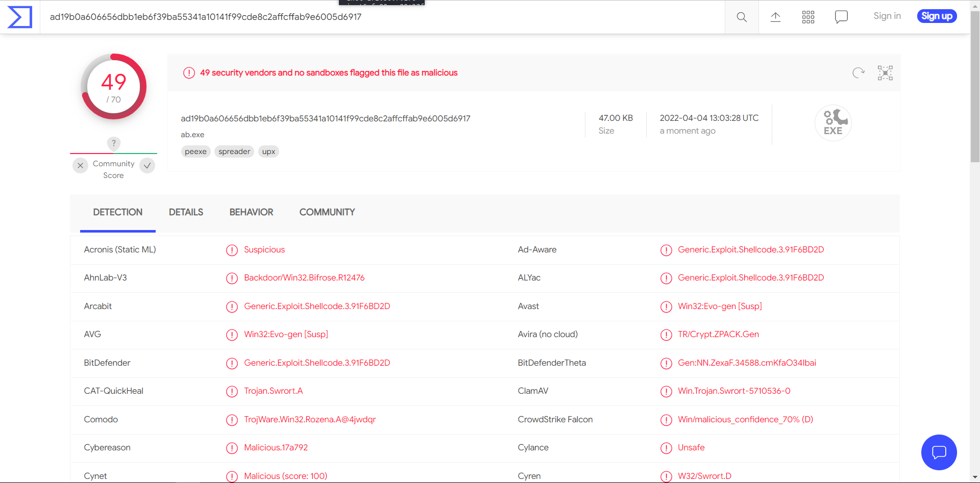Click the AVG vendor name
This screenshot has height=483, width=980.
[92, 335]
